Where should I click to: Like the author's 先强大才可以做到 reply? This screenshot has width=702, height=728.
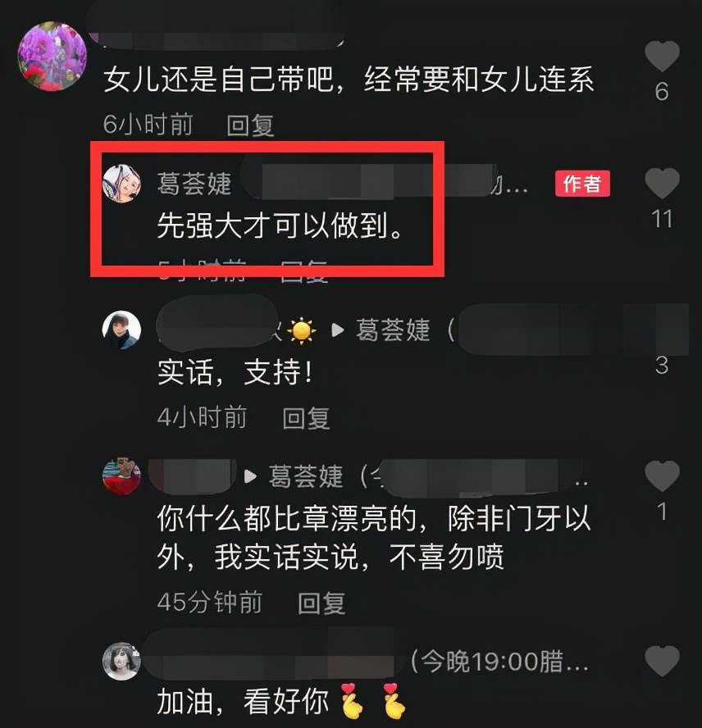(662, 184)
